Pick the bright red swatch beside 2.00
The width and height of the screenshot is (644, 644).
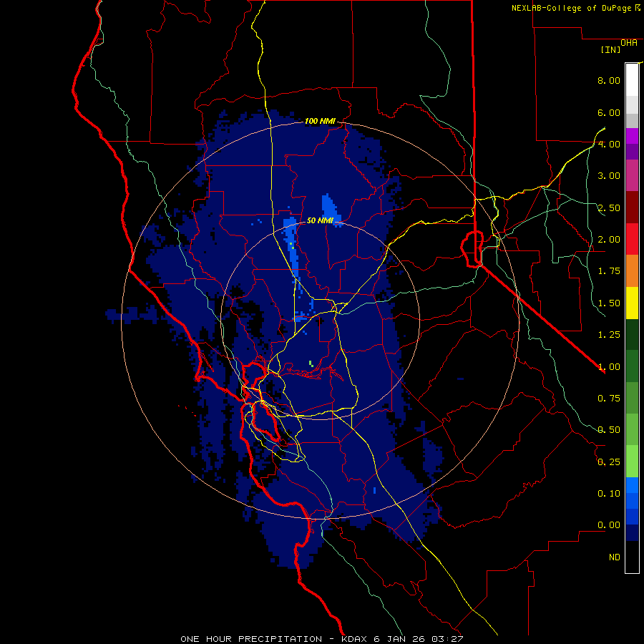(x=632, y=239)
